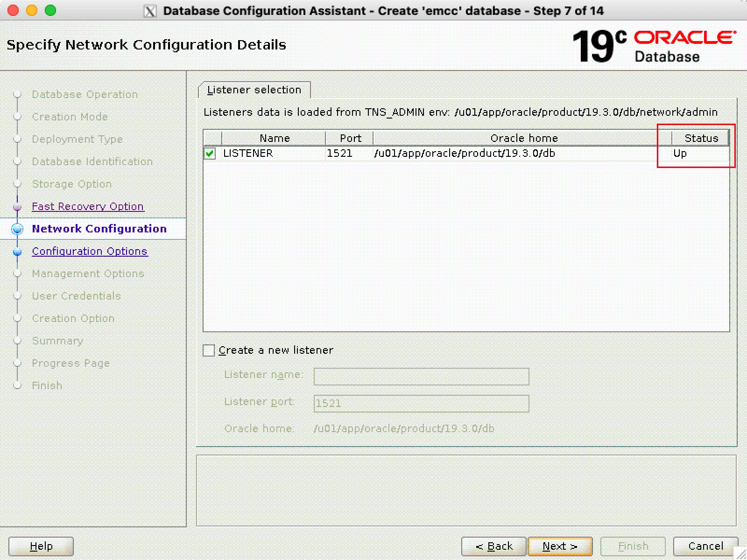The image size is (747, 560).
Task: Click the Listener port field
Action: pyautogui.click(x=421, y=403)
